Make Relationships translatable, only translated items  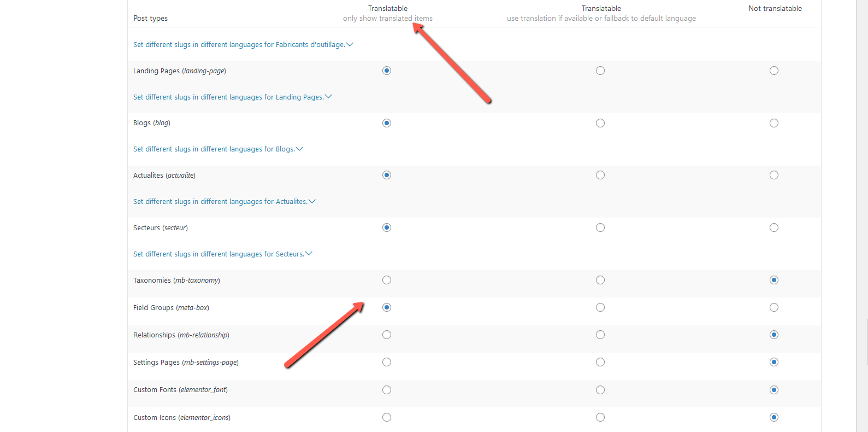387,335
